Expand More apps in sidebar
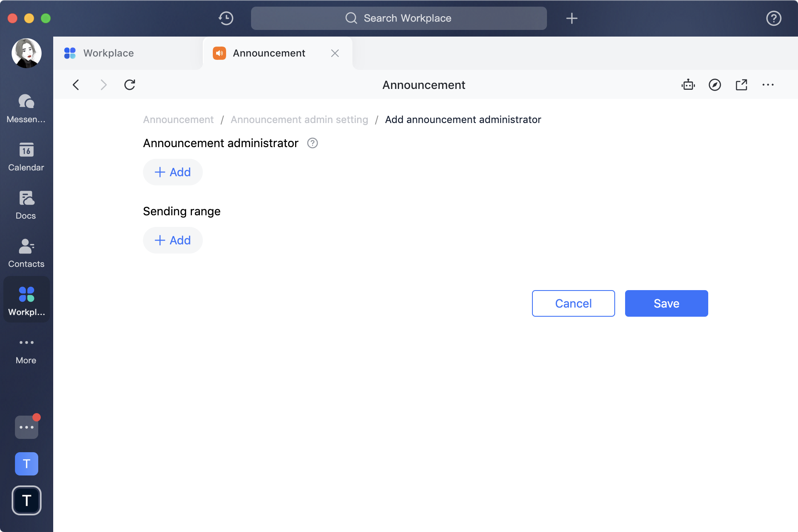798x532 pixels. coord(26,350)
